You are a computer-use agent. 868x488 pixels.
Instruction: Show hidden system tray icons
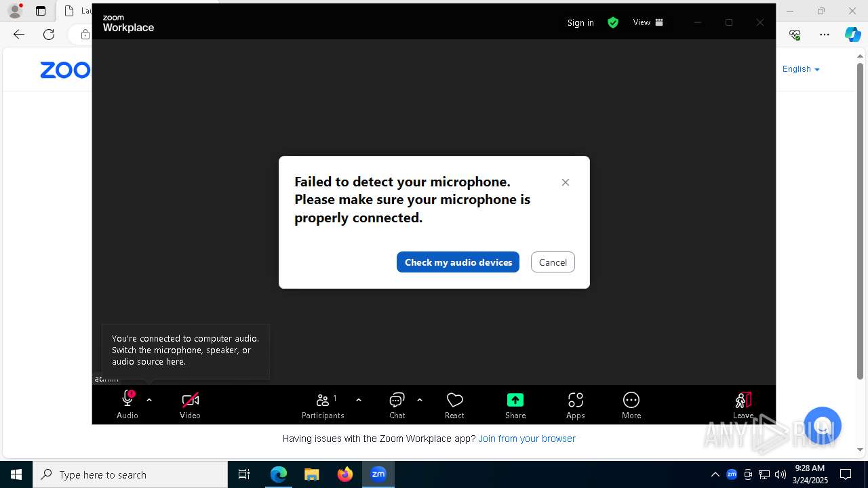point(715,474)
